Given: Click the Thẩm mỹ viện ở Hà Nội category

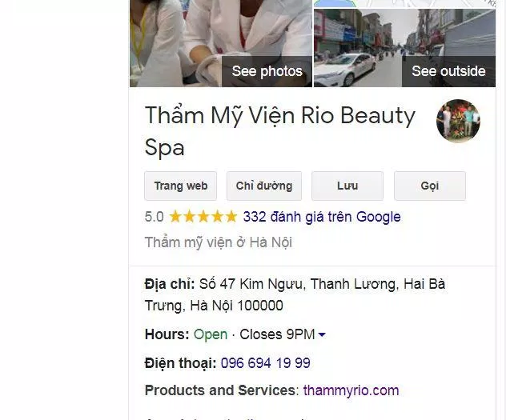Looking at the screenshot, I should pyautogui.click(x=218, y=242).
